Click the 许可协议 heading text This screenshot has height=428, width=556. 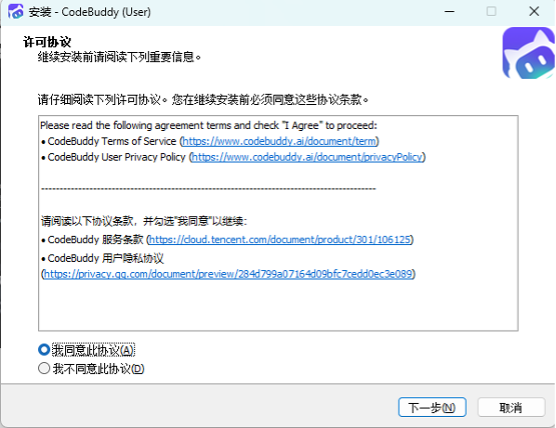pos(47,42)
